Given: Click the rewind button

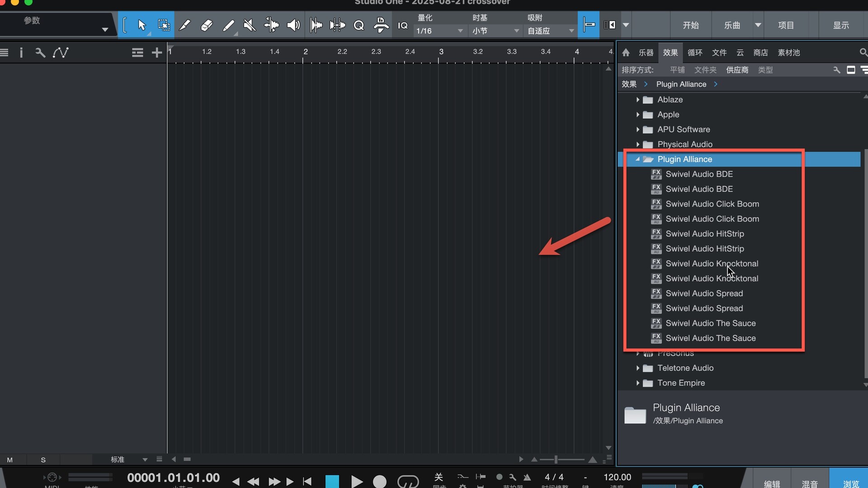Looking at the screenshot, I should coord(253,482).
